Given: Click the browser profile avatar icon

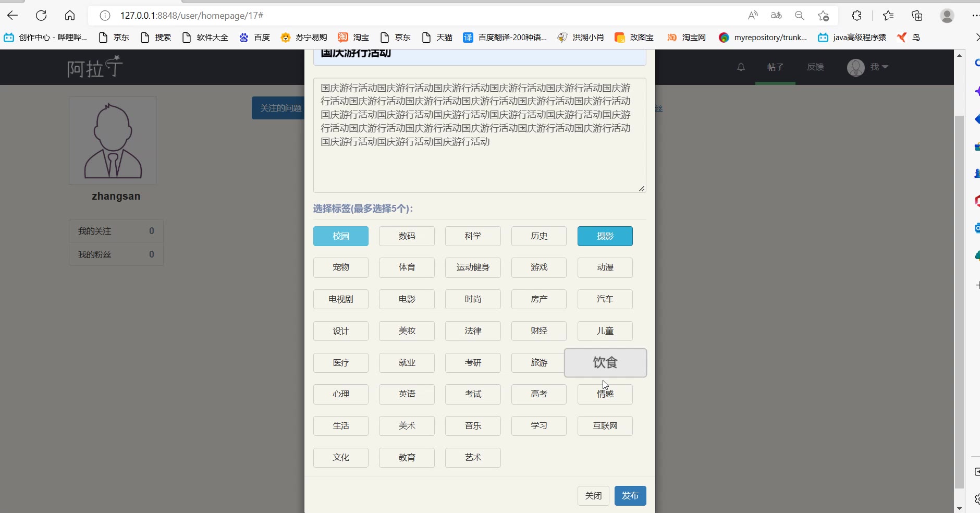Looking at the screenshot, I should (947, 16).
